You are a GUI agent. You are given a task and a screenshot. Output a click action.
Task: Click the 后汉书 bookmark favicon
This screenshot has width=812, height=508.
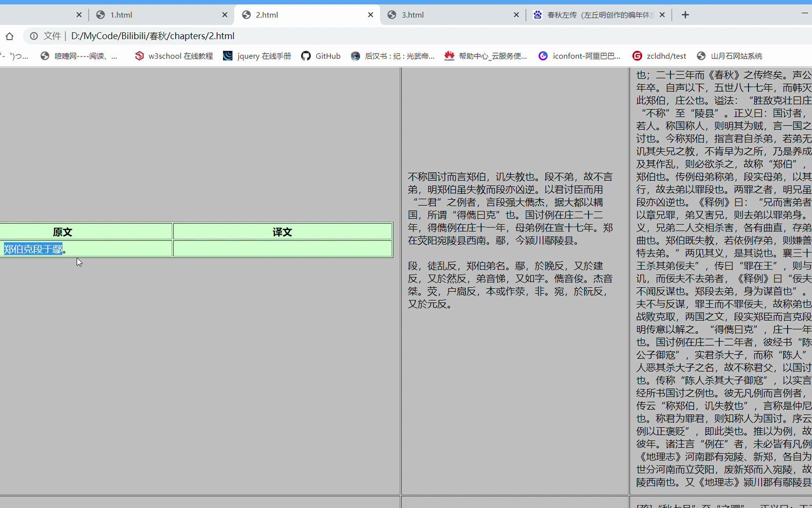coord(356,56)
